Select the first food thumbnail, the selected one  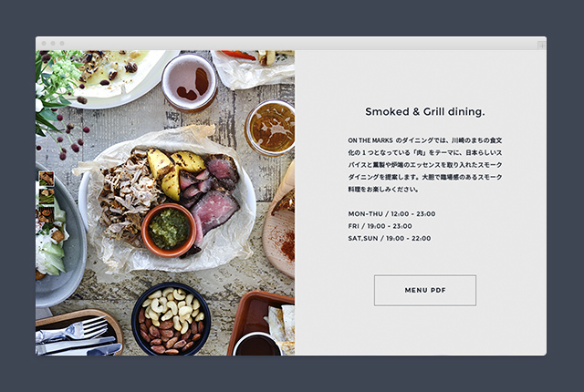pyautogui.click(x=47, y=179)
